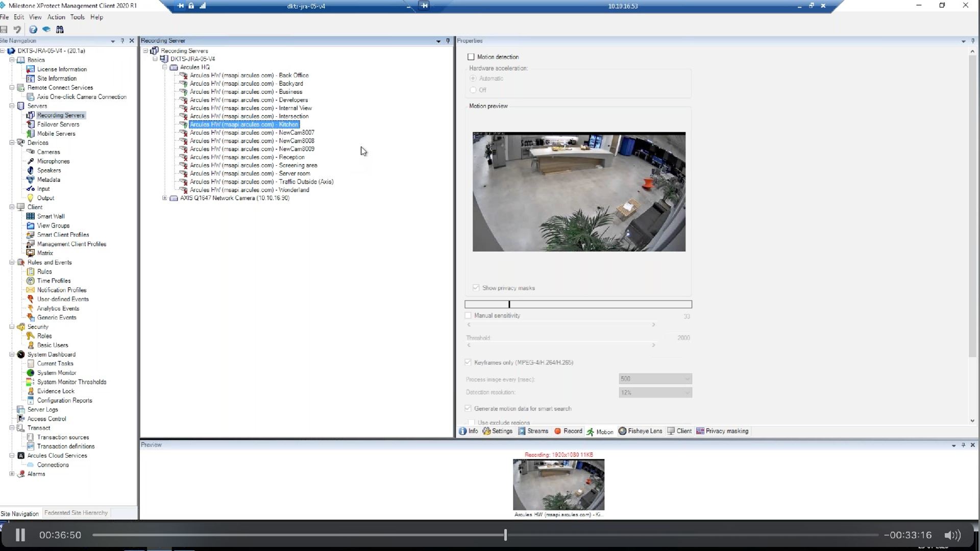This screenshot has width=980, height=551.
Task: Open User-defined Events node
Action: click(63, 299)
